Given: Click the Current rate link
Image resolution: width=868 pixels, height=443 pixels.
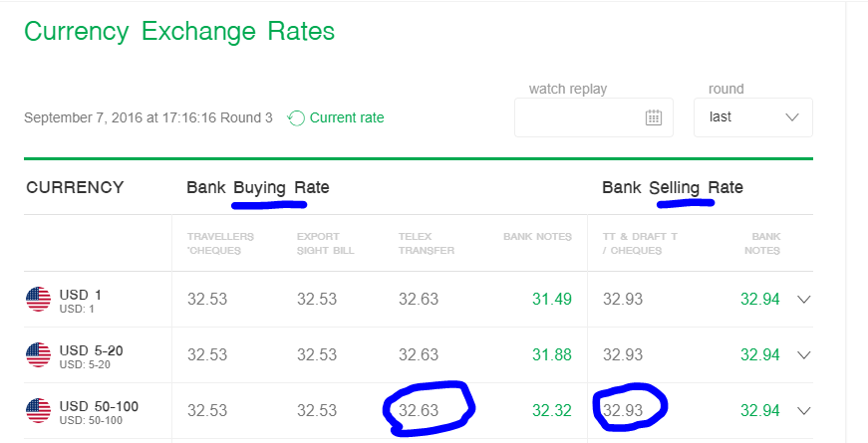Looking at the screenshot, I should 346,117.
